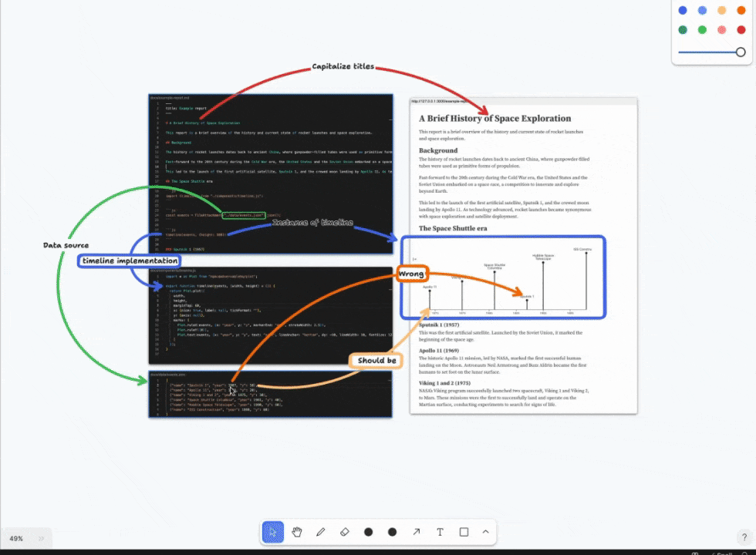
Task: Pick the orange color swatch
Action: click(x=741, y=10)
